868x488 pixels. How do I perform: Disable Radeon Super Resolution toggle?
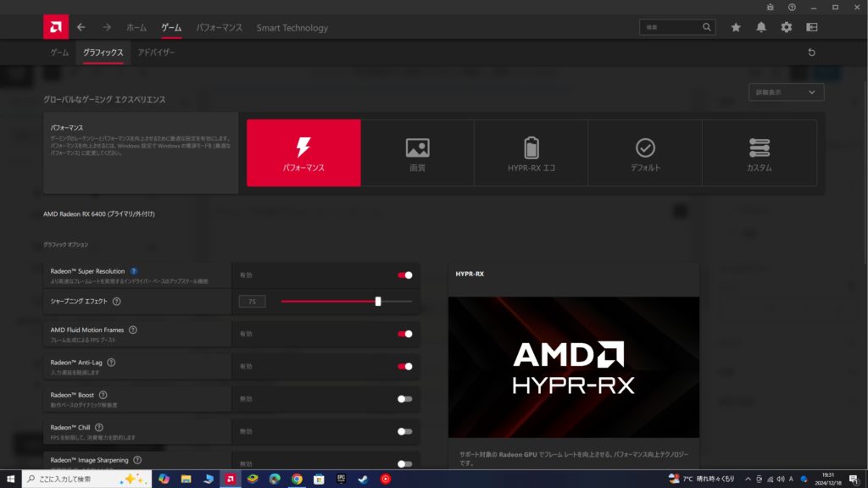click(404, 275)
